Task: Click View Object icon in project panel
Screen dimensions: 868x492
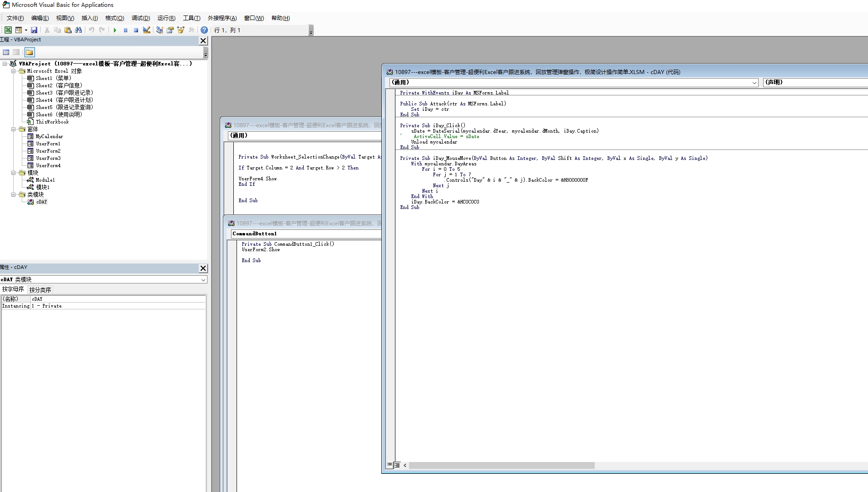Action: 16,52
